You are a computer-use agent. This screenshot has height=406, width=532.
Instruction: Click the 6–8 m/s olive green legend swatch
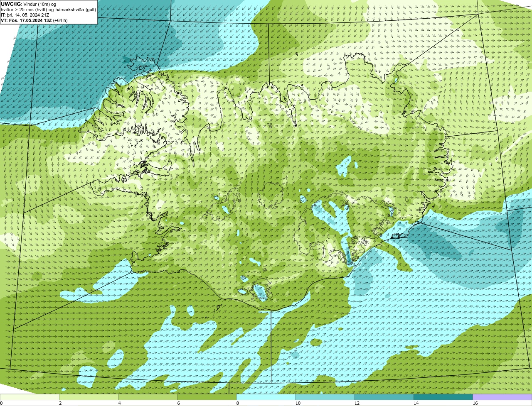click(207, 397)
